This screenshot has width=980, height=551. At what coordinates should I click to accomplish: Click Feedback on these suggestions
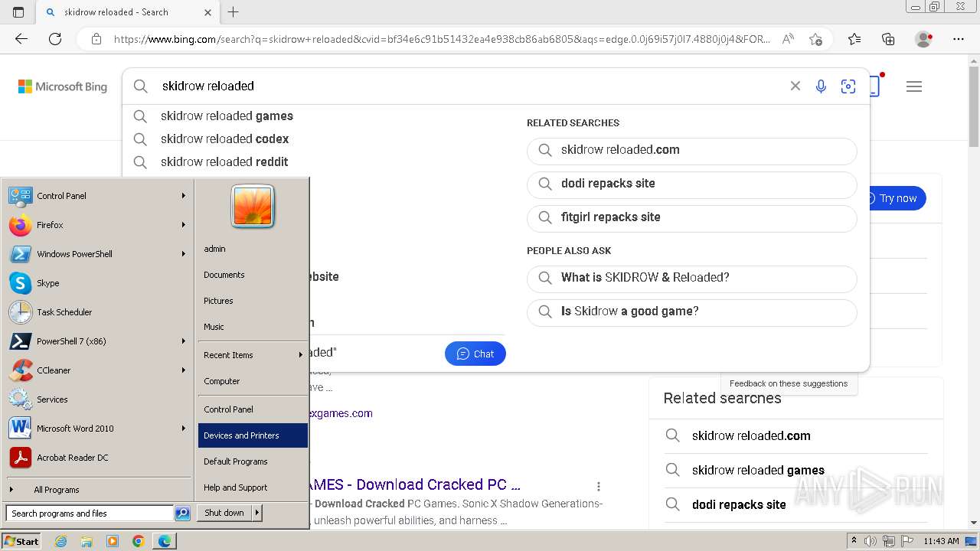click(x=789, y=383)
